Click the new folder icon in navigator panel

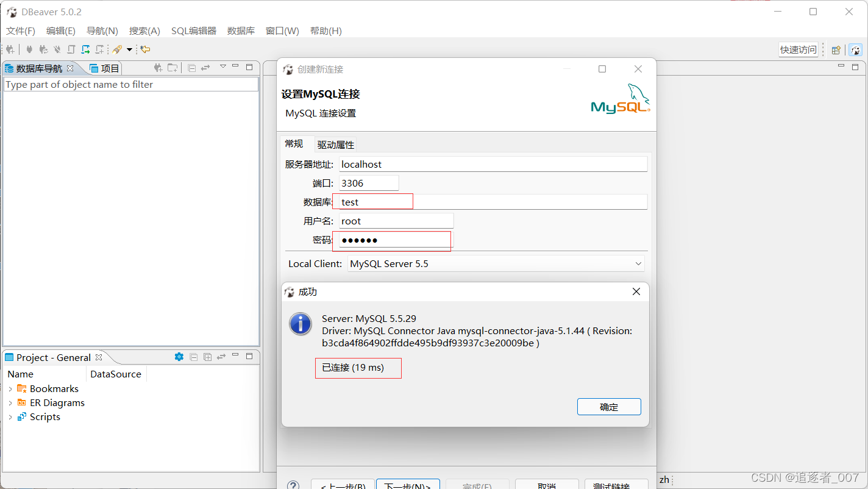[173, 68]
